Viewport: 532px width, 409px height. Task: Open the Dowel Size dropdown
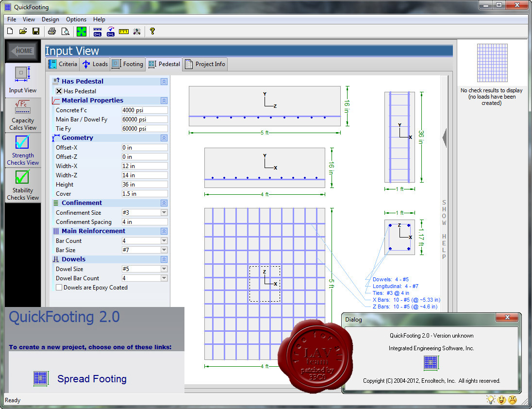164,269
